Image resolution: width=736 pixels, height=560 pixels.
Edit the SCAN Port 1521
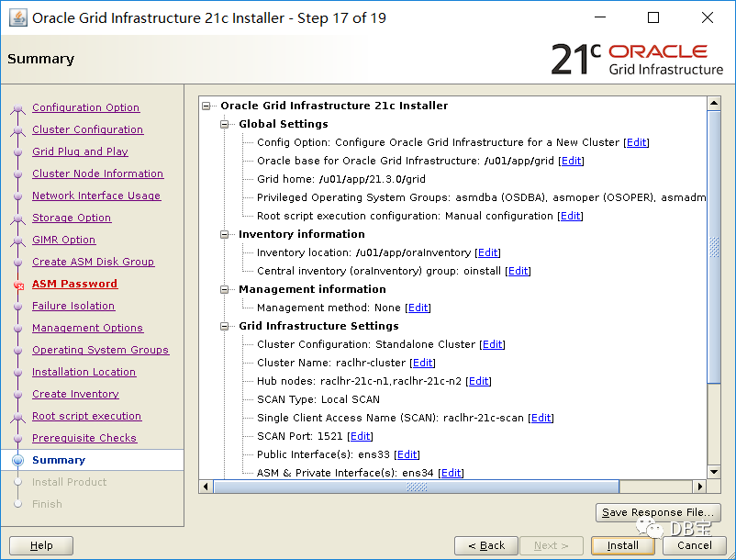point(361,437)
